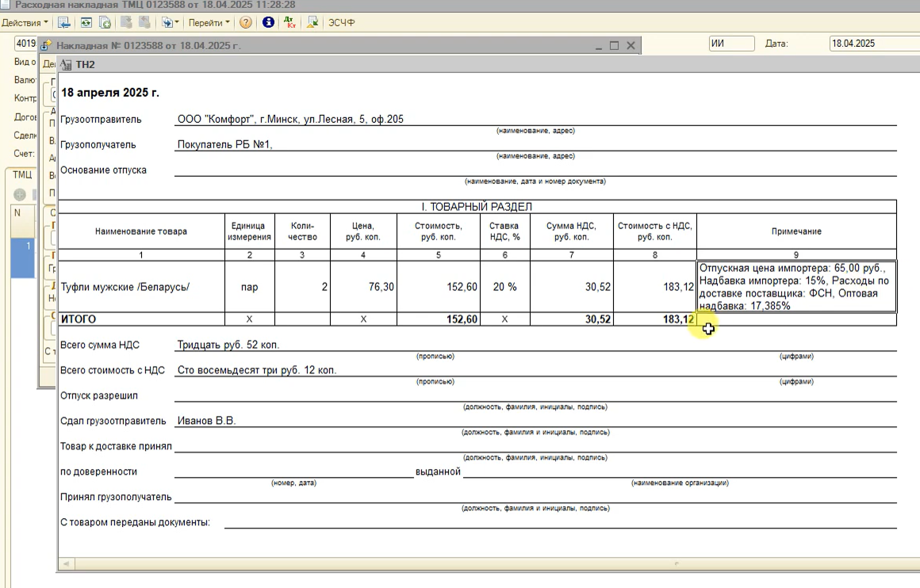Select row 1 in the ТМЦ table
The height and width of the screenshot is (588, 920).
pyautogui.click(x=24, y=258)
